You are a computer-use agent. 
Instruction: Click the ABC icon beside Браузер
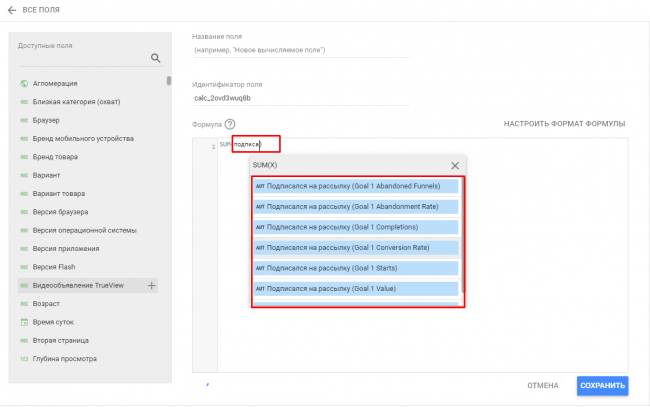(23, 120)
